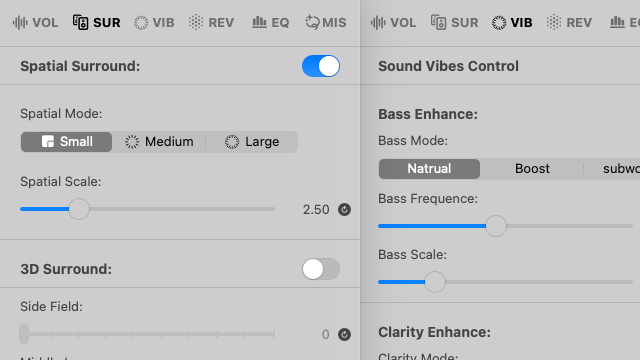Image resolution: width=640 pixels, height=360 pixels.
Task: Click VOL waveform icon in right panel
Action: point(378,22)
